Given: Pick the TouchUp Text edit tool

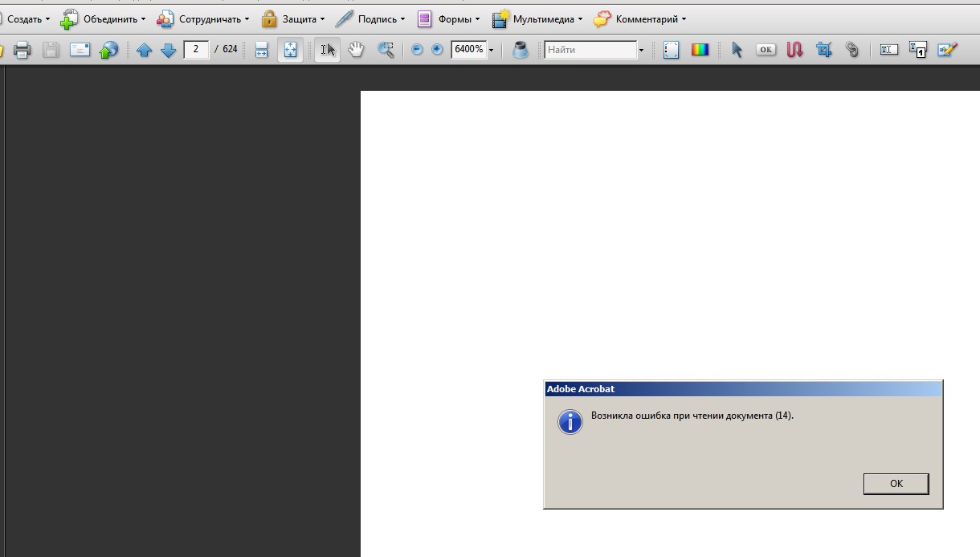Looking at the screenshot, I should tap(888, 50).
